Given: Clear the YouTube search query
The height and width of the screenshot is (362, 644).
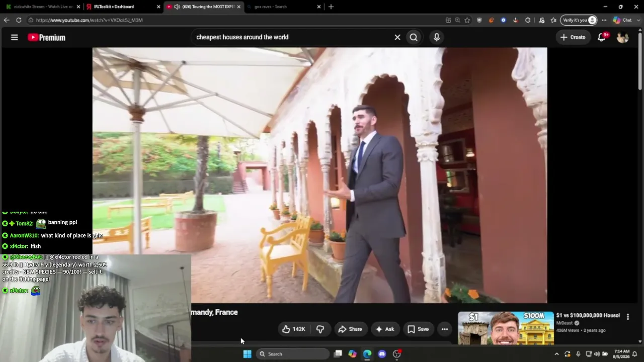Looking at the screenshot, I should pos(397,37).
